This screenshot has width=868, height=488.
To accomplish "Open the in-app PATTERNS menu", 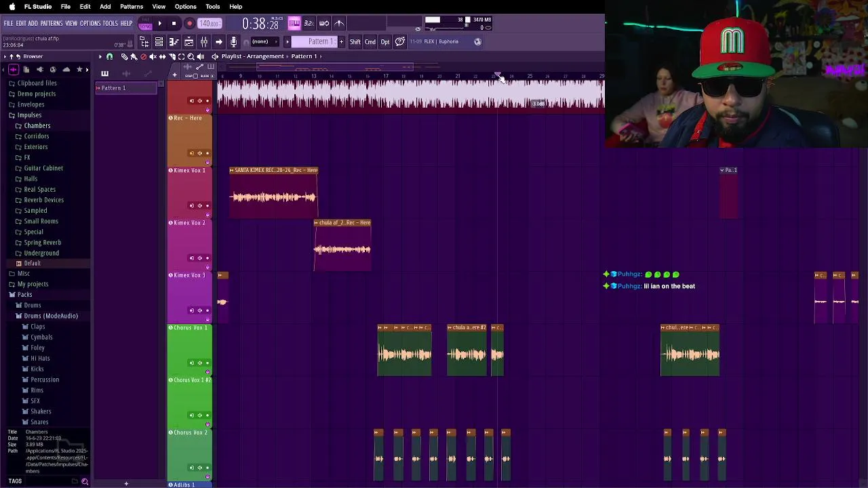I will click(x=52, y=23).
